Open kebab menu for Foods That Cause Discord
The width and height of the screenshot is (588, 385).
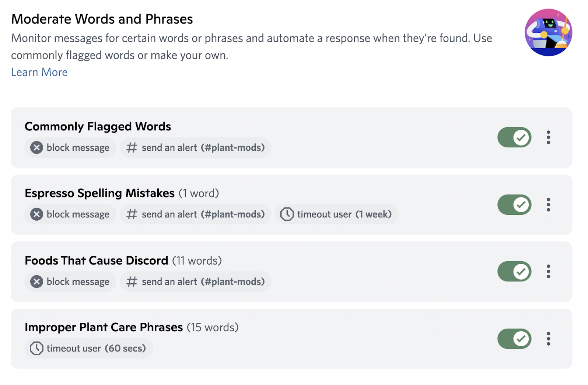point(548,271)
